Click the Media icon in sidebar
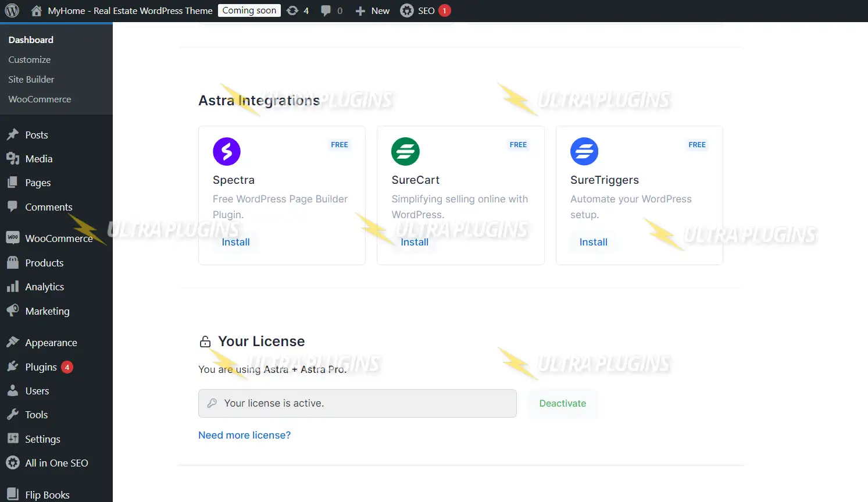This screenshot has width=868, height=502. click(x=13, y=158)
